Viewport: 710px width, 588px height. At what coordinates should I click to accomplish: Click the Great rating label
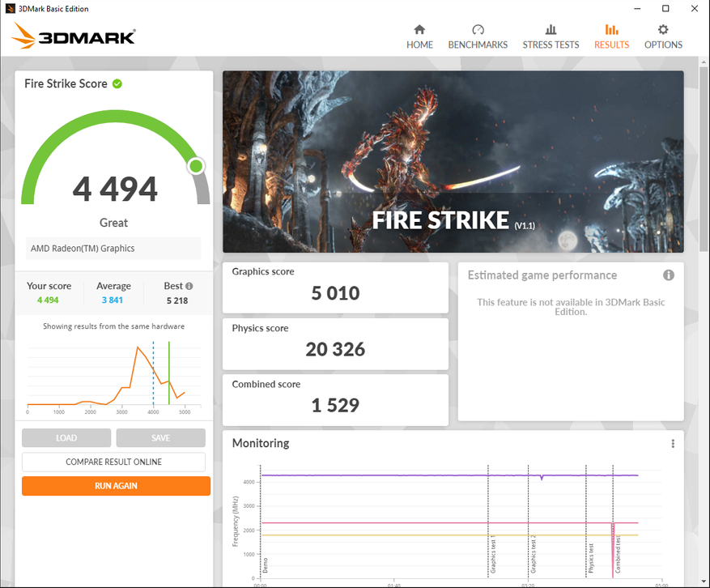point(113,223)
